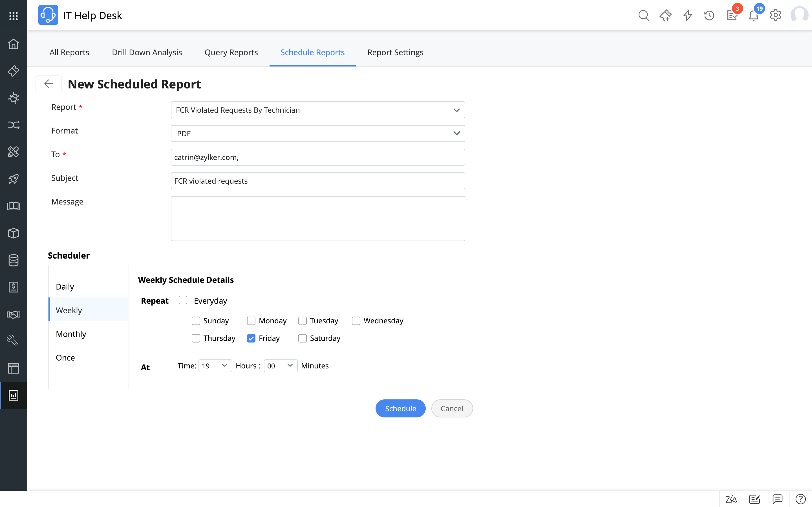
Task: Click the Schedule button
Action: (x=400, y=408)
